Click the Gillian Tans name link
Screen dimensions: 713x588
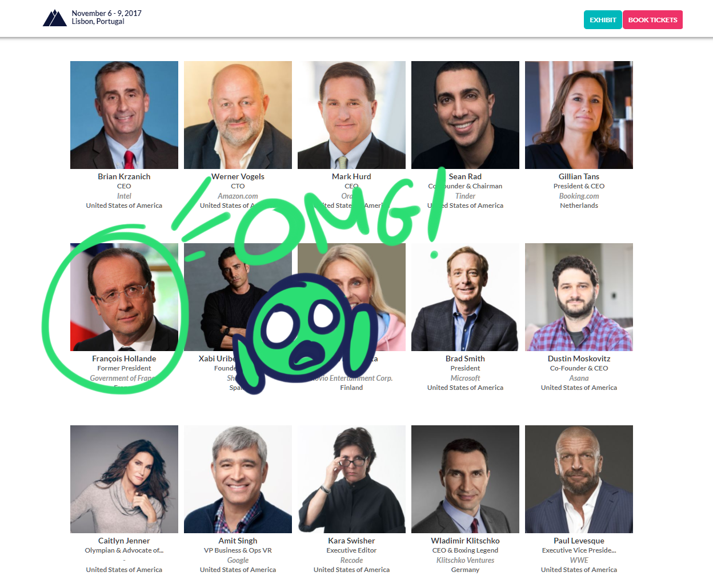click(x=579, y=176)
